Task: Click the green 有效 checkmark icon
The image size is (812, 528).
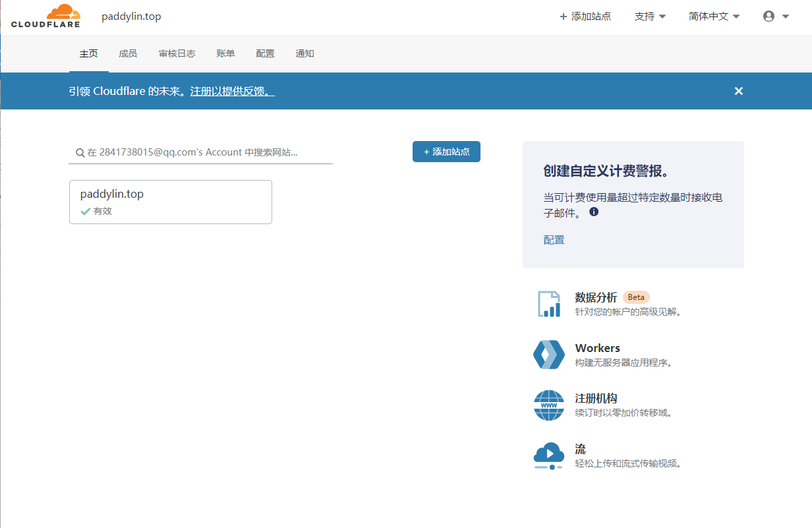Action: tap(85, 212)
